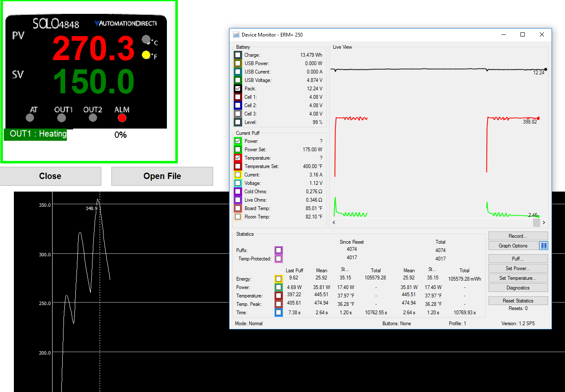Screen dimensions: 565x392
Task: Minimize the Device Monitor window
Action: pos(504,35)
